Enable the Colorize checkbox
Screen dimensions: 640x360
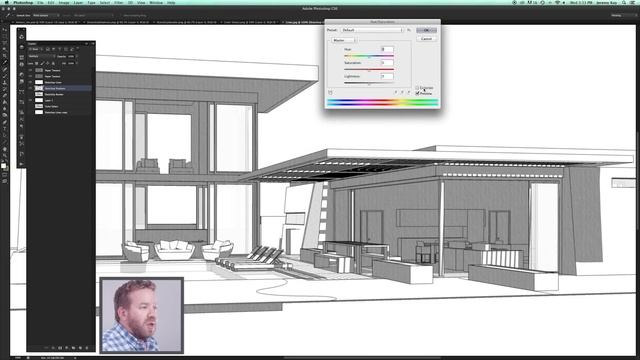pyautogui.click(x=417, y=88)
